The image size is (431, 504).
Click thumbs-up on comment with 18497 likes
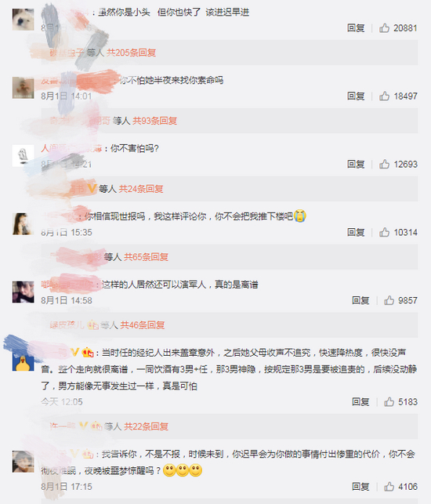tap(384, 96)
